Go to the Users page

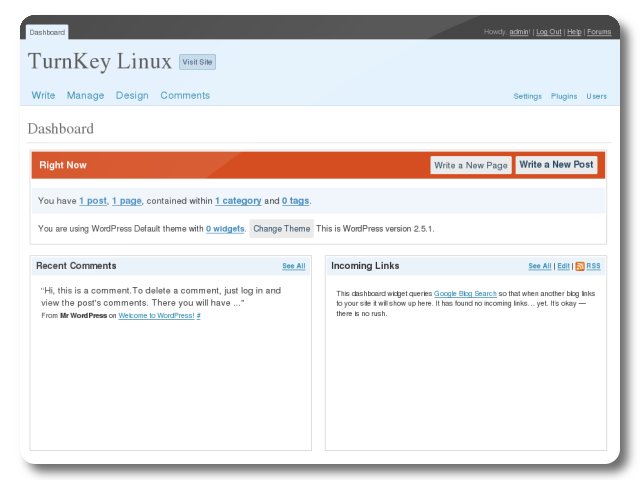(x=596, y=97)
